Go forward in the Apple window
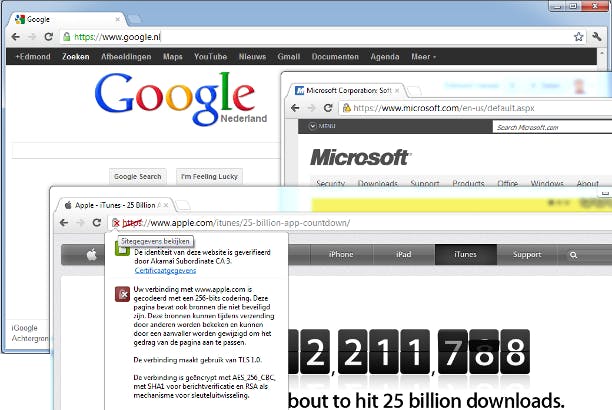This screenshot has width=612, height=410. [80, 223]
